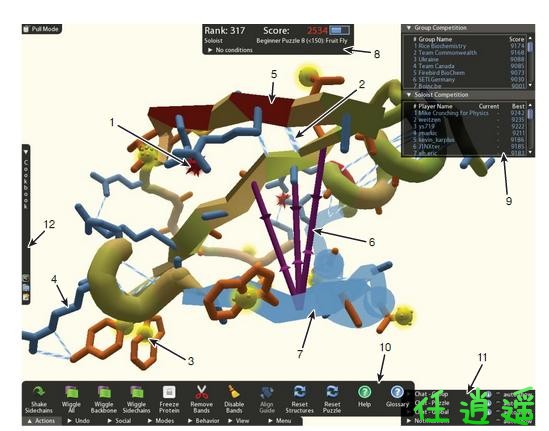
Task: Collapse the Soloist Competition panel
Action: pos(408,95)
